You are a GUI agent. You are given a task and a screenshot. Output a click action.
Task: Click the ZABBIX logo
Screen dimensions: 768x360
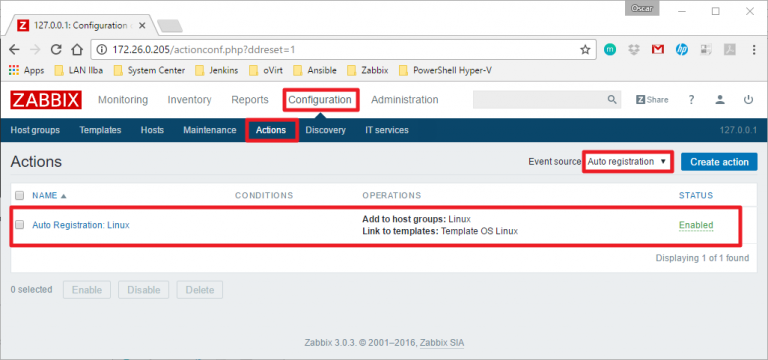[x=46, y=100]
